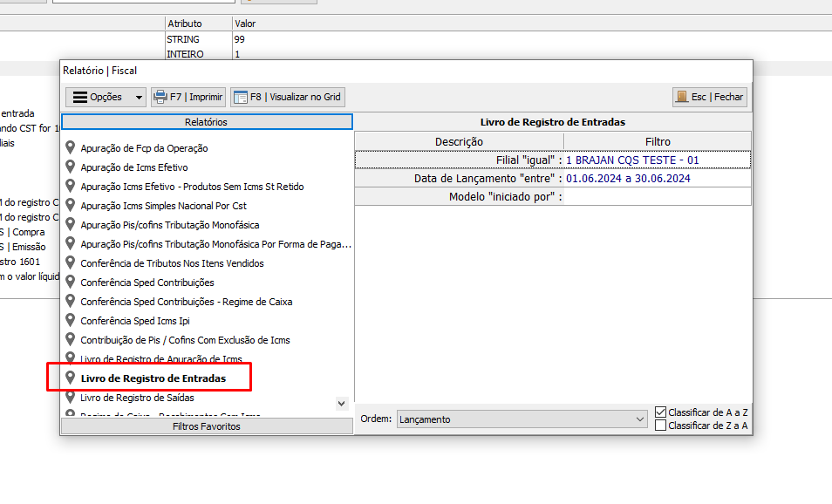Open the Filtros Favoritos panel
The image size is (832, 504).
click(x=206, y=426)
